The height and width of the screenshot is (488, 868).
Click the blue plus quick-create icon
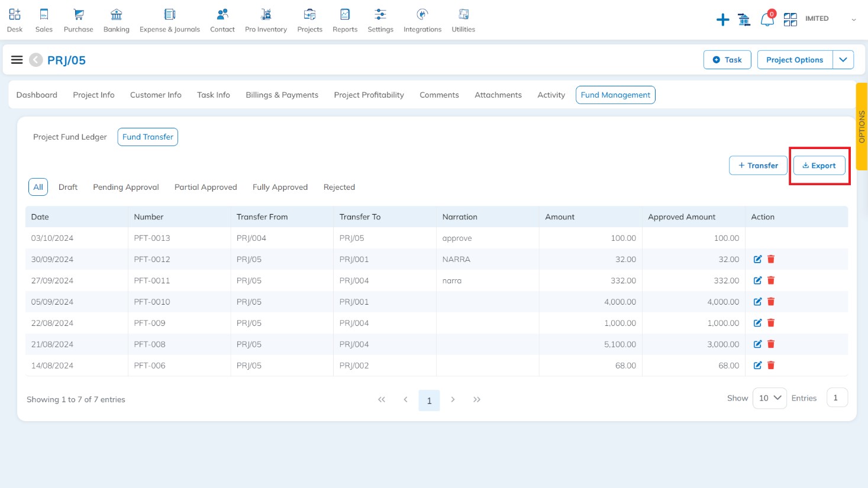click(x=722, y=20)
